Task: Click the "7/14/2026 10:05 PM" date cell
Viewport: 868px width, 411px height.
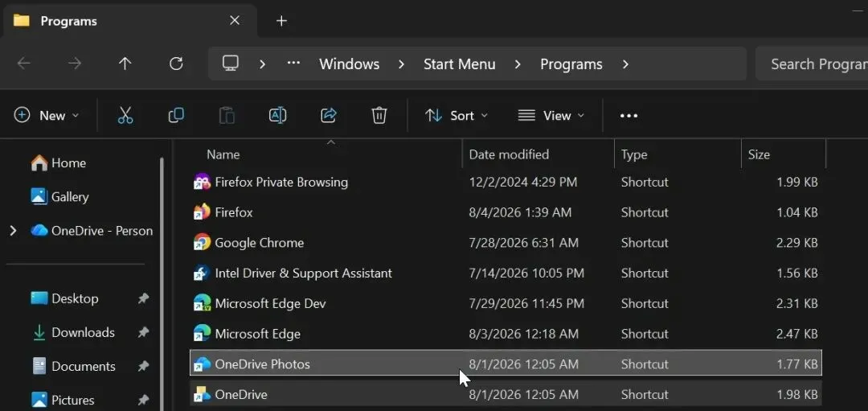Action: tap(526, 273)
